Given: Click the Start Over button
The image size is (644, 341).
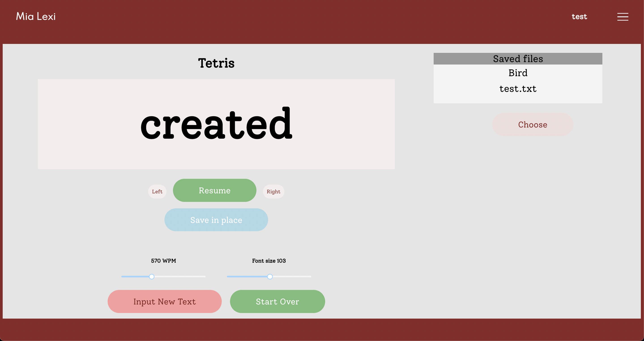Looking at the screenshot, I should pyautogui.click(x=277, y=301).
